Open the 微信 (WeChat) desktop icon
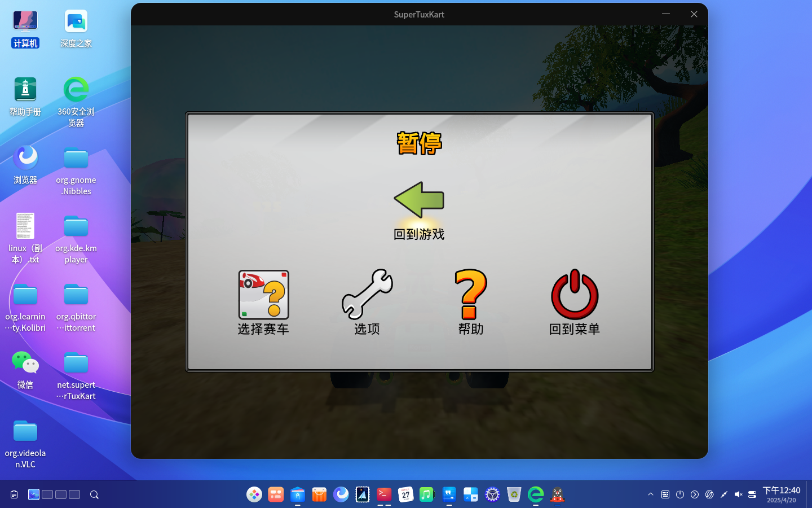This screenshot has height=508, width=812. click(x=25, y=370)
